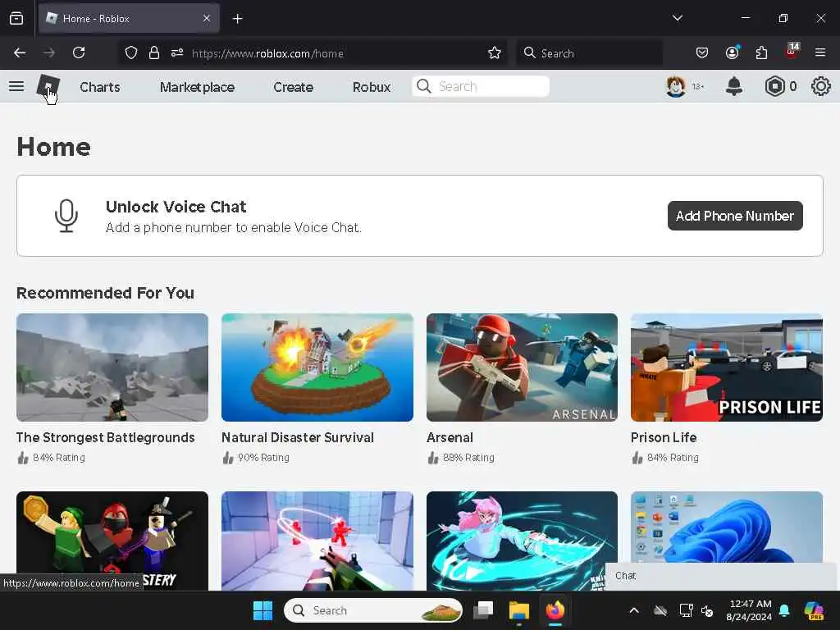This screenshot has width=840, height=630.
Task: Open the Roblox notifications bell
Action: coord(734,86)
